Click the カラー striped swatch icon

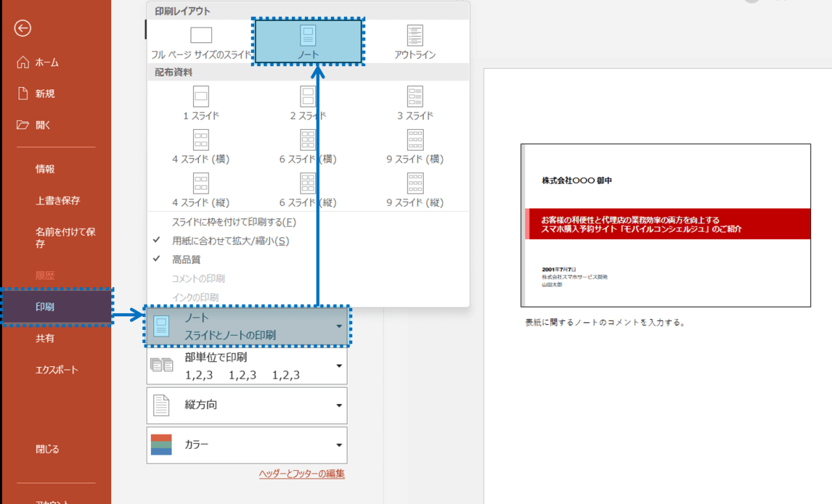[x=161, y=445]
